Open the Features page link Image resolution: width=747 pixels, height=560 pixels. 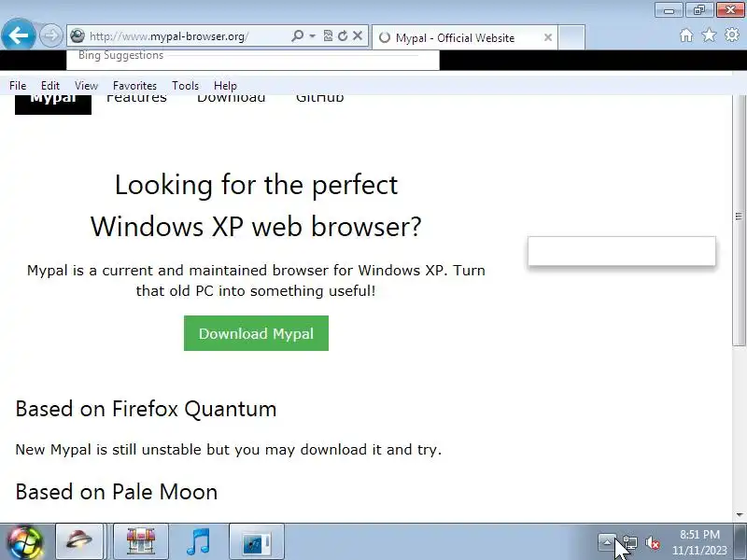coord(136,99)
